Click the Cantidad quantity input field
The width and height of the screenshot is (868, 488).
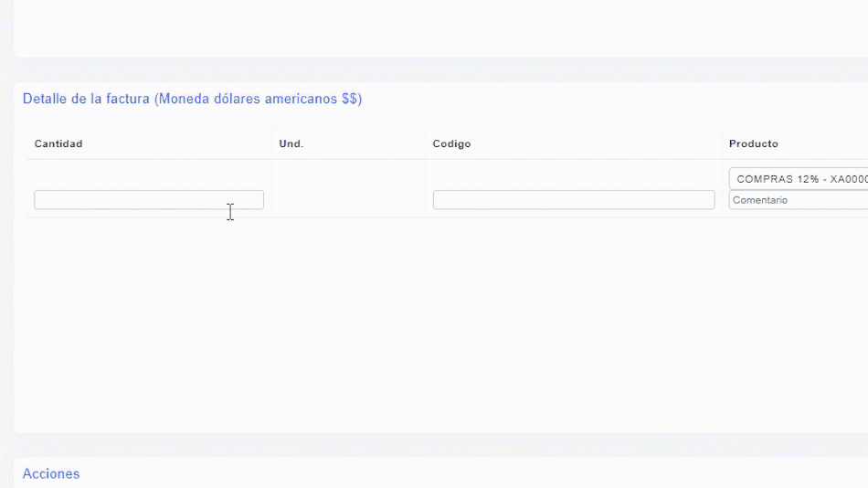148,199
